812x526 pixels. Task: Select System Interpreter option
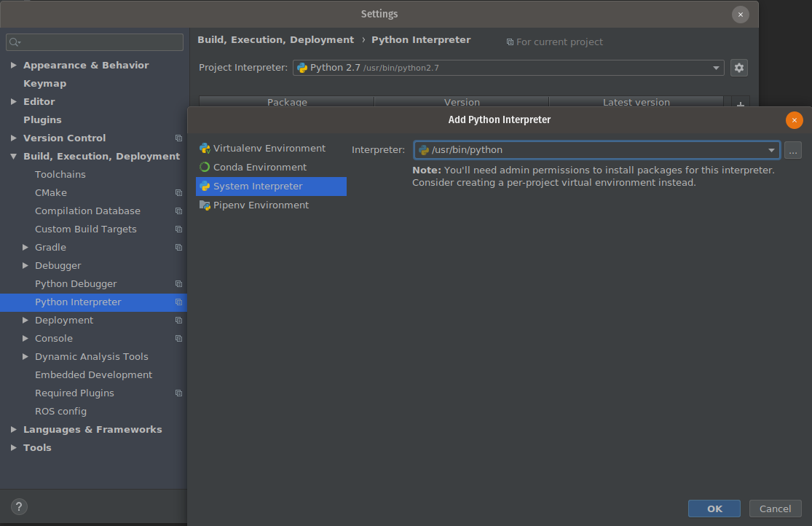click(x=271, y=187)
